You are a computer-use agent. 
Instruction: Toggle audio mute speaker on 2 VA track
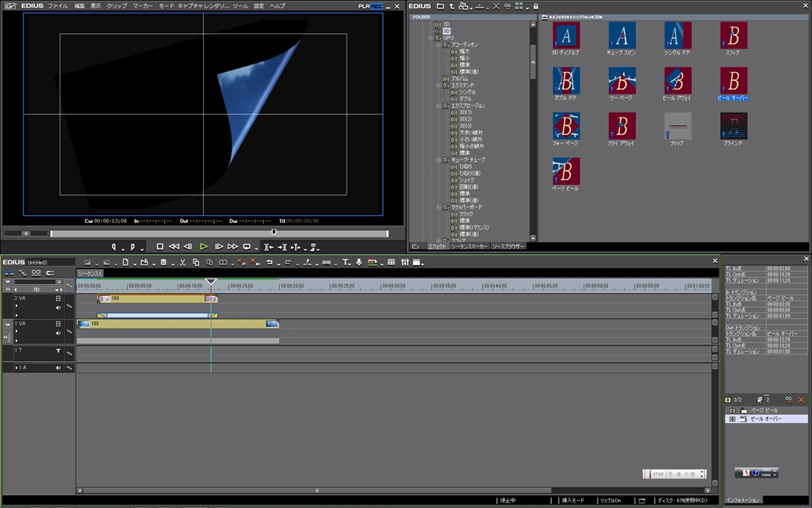click(x=58, y=307)
